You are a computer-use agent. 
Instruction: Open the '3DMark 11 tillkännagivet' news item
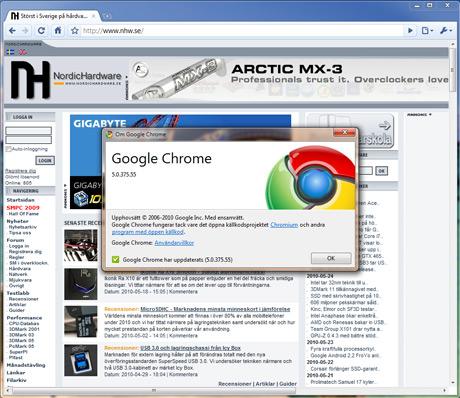tap(343, 289)
